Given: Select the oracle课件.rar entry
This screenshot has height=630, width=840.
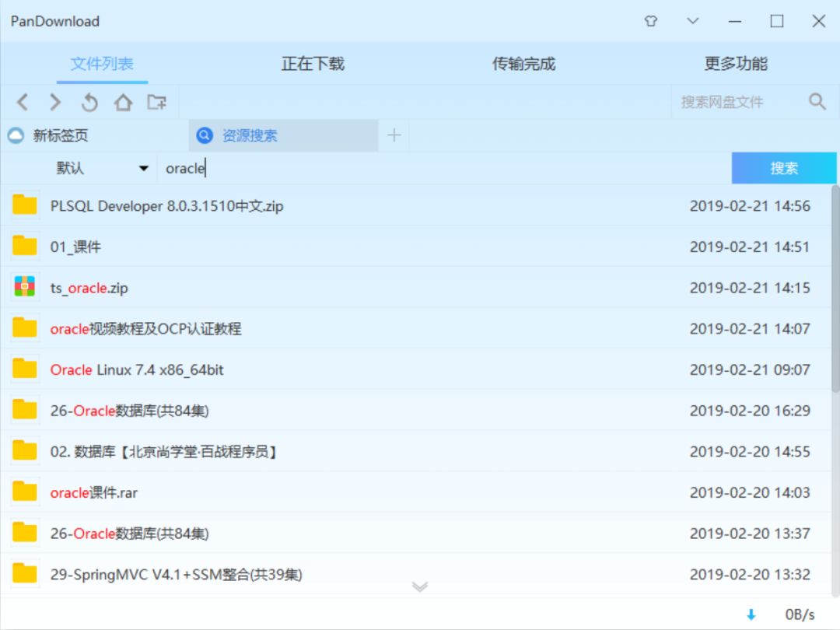Looking at the screenshot, I should (x=94, y=493).
